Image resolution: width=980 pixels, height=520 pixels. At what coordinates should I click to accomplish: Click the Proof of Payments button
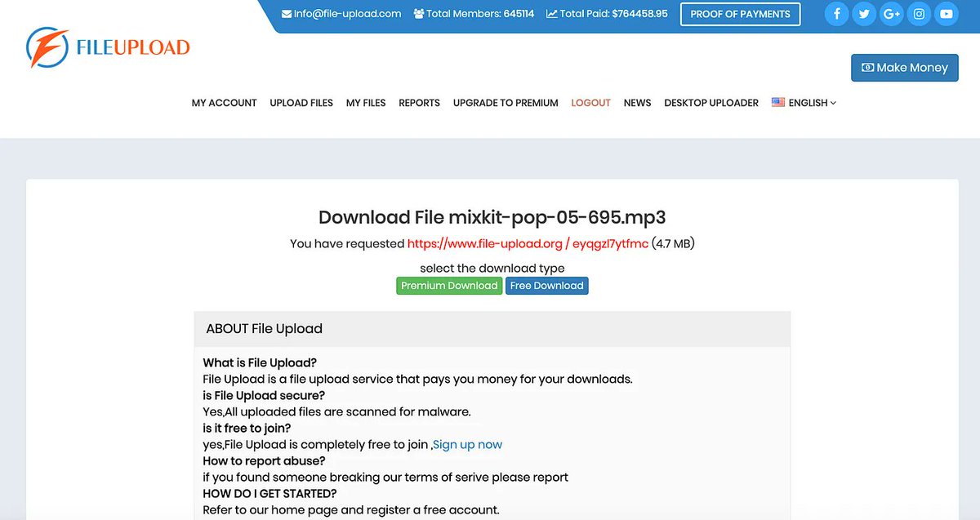[x=740, y=14]
